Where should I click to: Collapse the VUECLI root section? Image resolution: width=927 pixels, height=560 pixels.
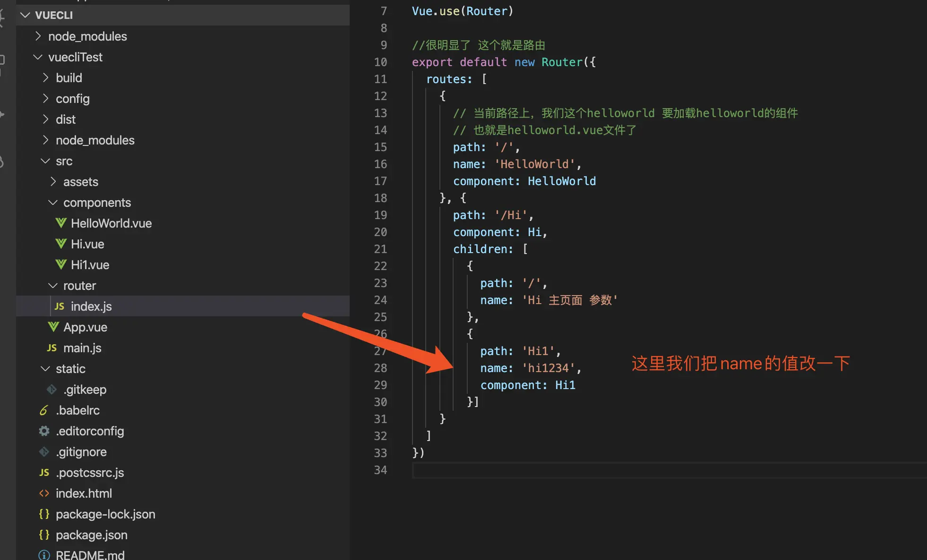[25, 15]
